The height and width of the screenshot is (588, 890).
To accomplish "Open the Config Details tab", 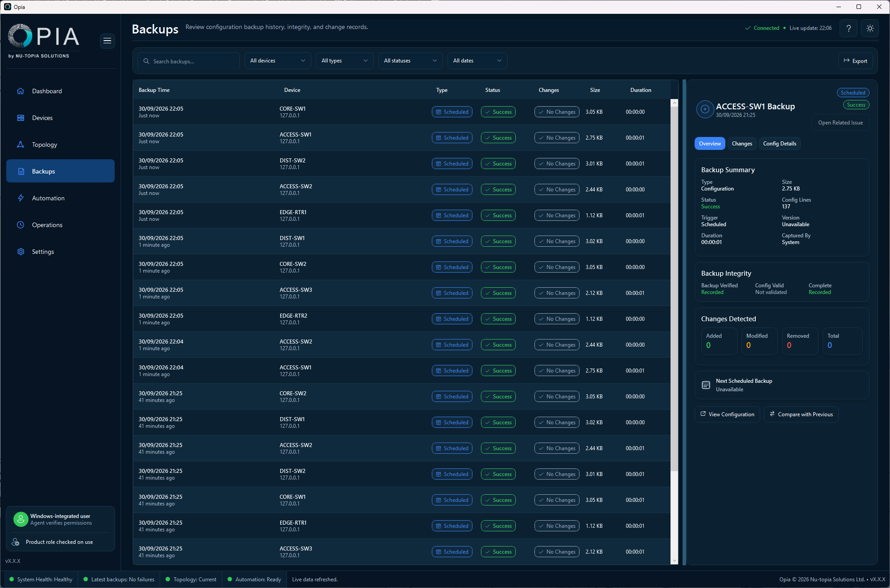I will click(x=779, y=144).
